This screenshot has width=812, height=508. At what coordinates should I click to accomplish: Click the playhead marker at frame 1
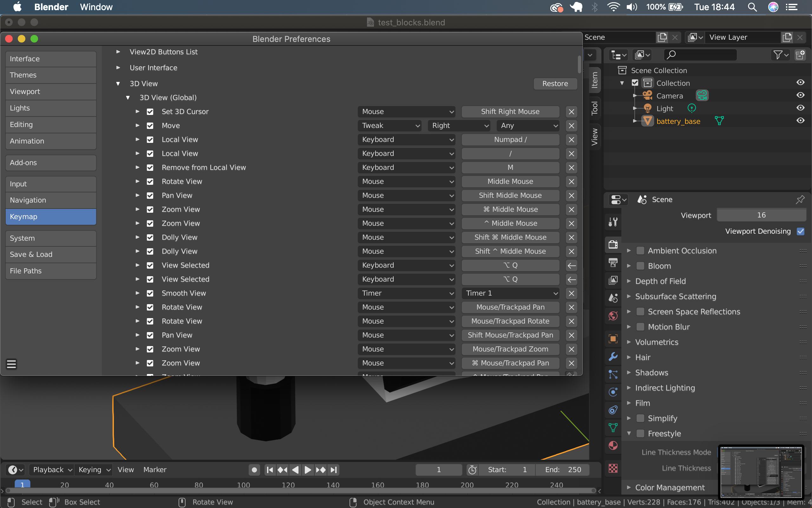click(23, 485)
